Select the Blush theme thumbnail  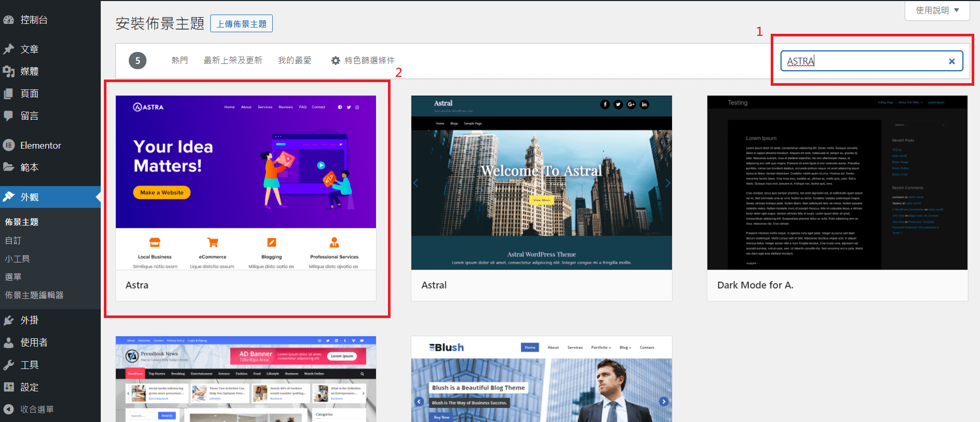pos(542,379)
